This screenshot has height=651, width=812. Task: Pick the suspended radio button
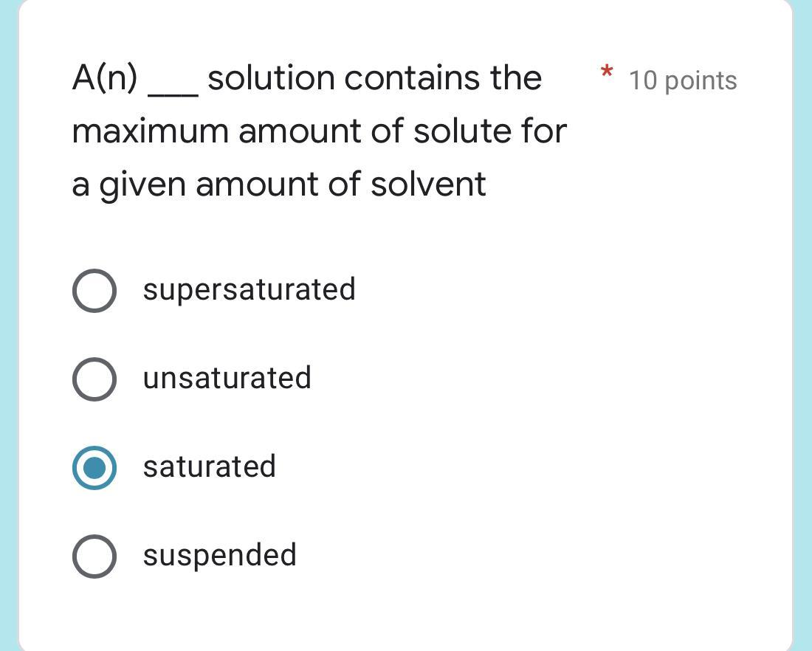[x=94, y=557]
